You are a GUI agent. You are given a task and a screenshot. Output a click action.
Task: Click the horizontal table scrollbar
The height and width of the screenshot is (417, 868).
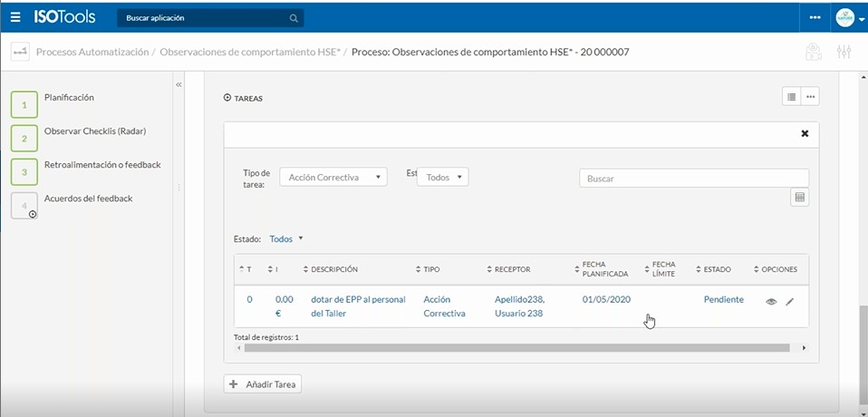pos(516,347)
